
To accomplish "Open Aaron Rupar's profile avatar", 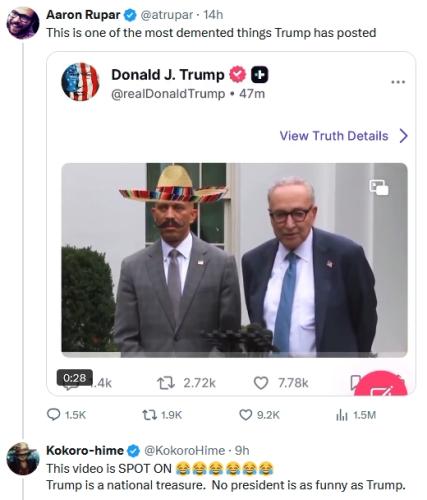I will click(x=23, y=23).
